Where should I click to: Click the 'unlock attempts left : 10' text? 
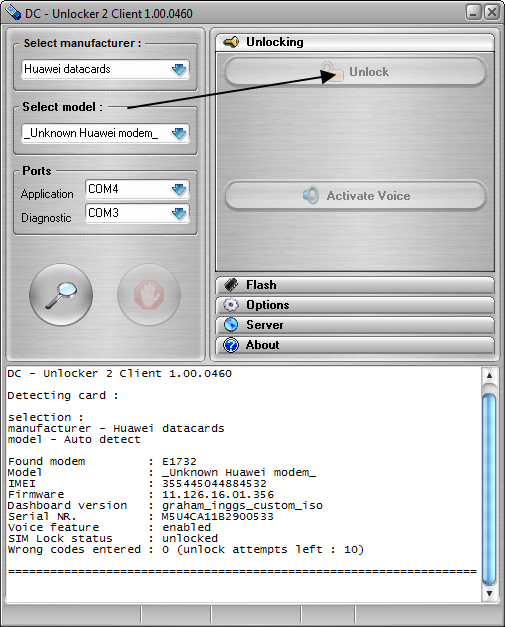click(273, 550)
